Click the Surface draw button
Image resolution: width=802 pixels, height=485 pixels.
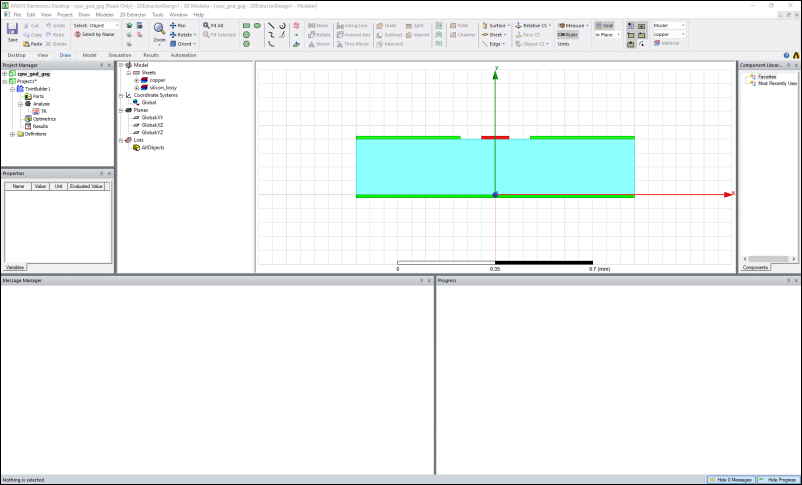click(x=496, y=26)
